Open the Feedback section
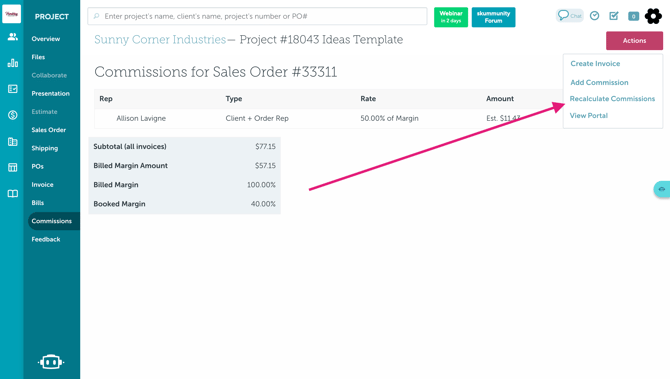The width and height of the screenshot is (670, 379). point(46,239)
